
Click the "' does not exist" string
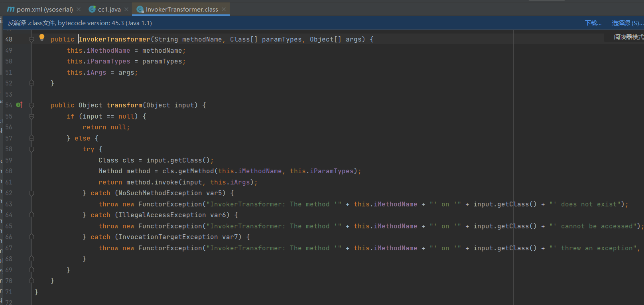[x=585, y=204]
